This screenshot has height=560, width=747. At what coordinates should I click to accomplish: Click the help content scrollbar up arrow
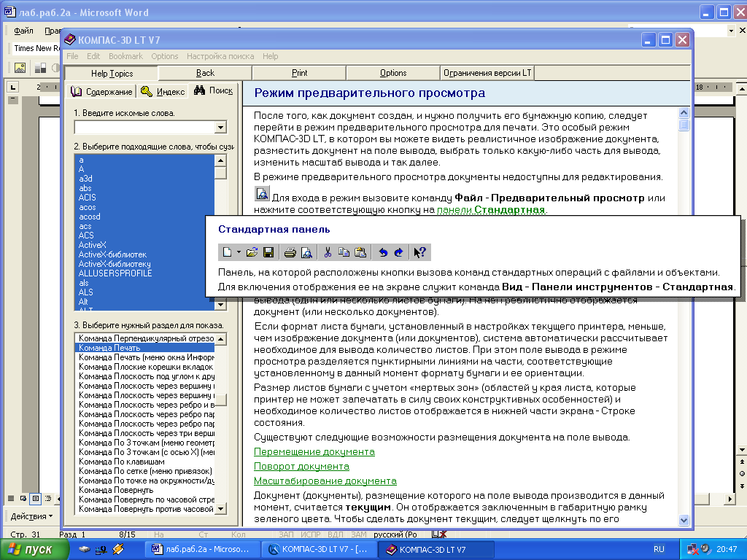pos(684,113)
